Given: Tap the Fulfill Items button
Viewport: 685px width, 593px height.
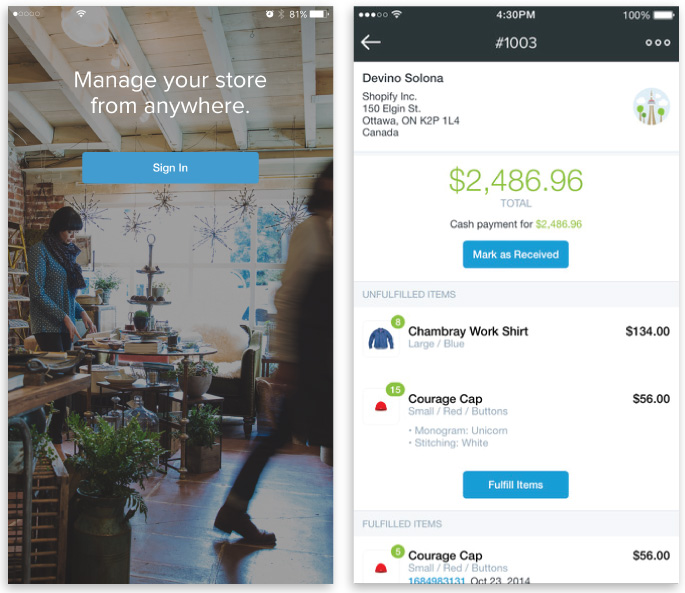Looking at the screenshot, I should (x=515, y=485).
